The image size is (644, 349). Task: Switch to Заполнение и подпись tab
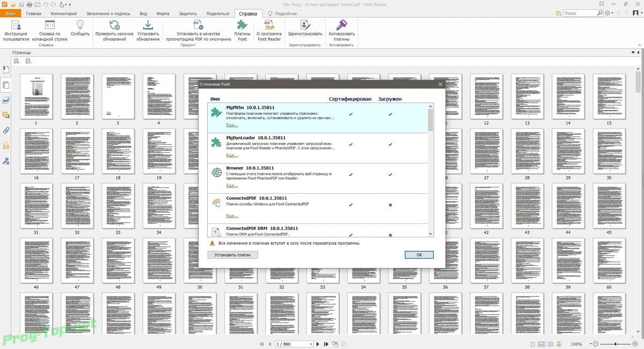(108, 13)
